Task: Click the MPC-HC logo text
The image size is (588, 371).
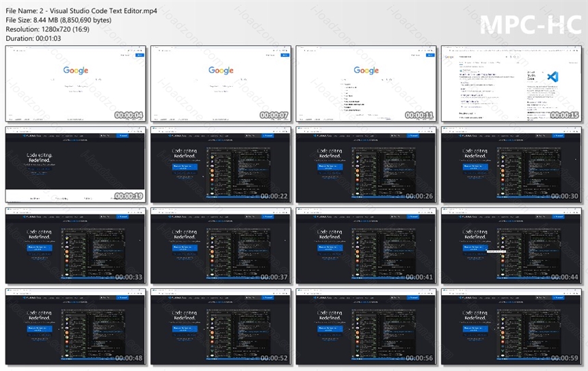Action: 531,25
